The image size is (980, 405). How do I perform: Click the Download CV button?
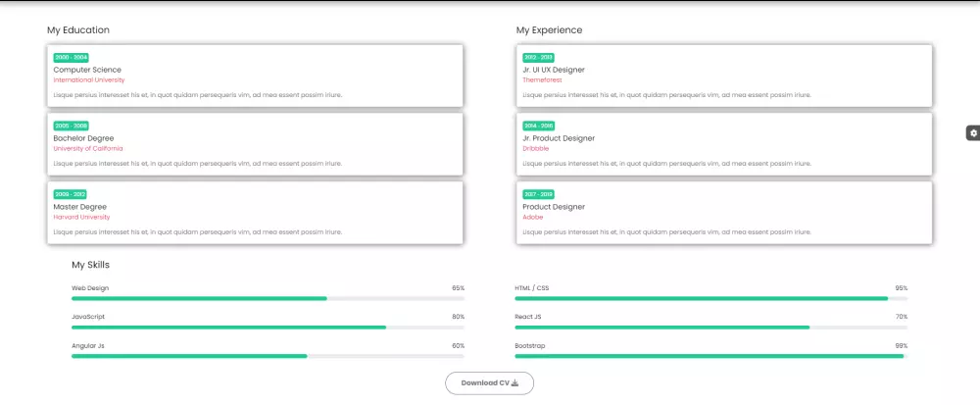tap(489, 383)
